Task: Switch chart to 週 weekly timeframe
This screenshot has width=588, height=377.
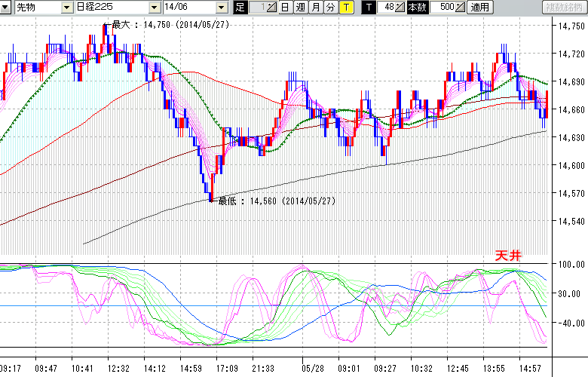Action: coord(300,8)
